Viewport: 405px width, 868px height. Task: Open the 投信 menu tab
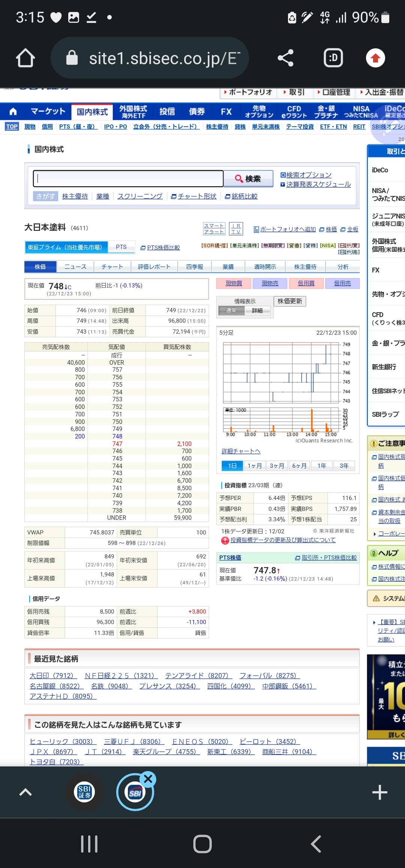pos(167,111)
